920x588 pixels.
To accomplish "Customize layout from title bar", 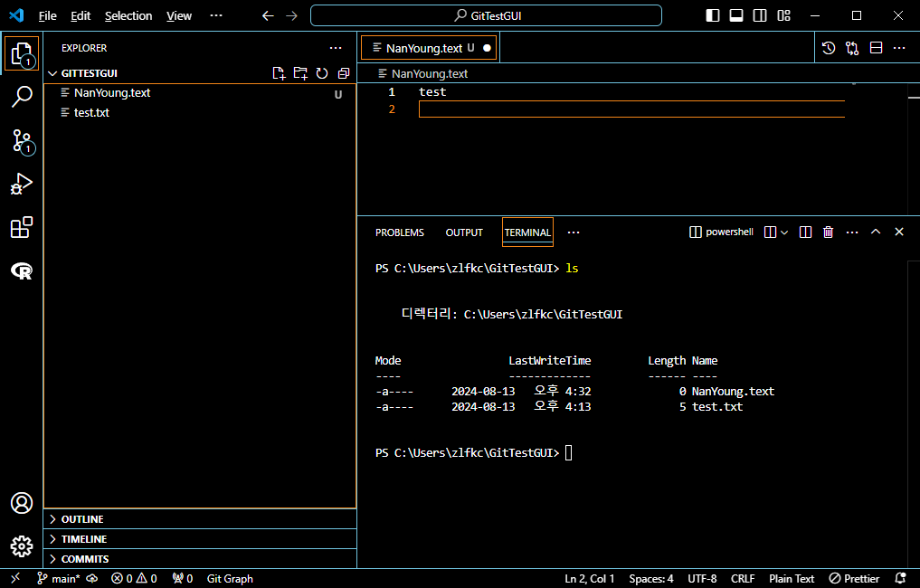I will tap(784, 15).
